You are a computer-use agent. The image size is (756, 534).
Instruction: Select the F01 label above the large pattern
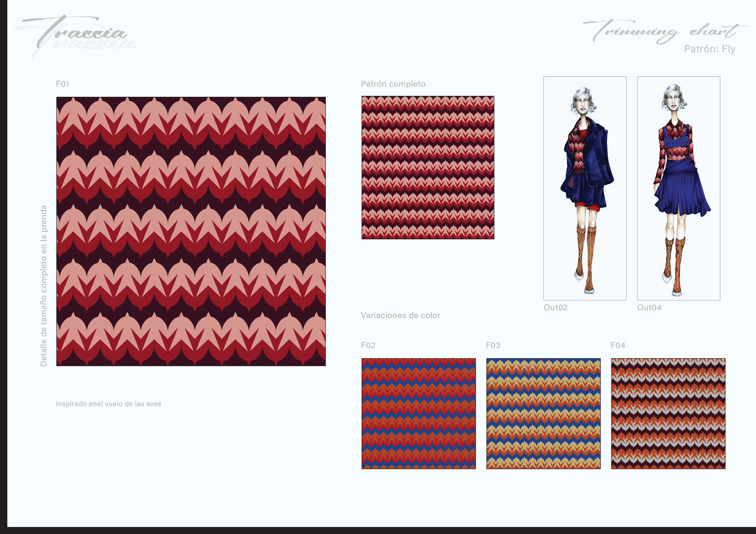click(62, 84)
